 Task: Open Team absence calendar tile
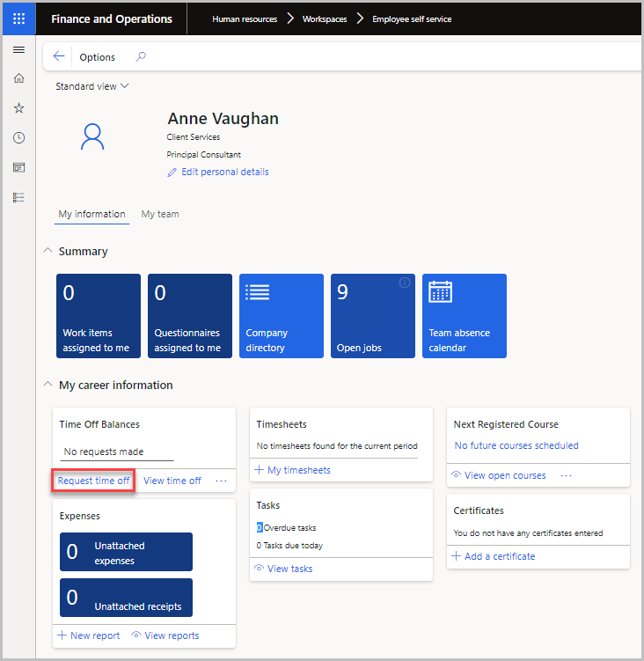464,316
